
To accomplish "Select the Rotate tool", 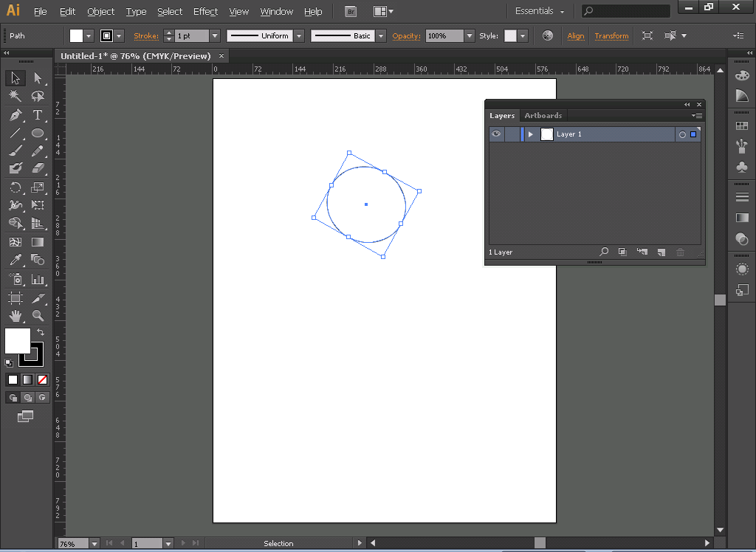I will click(16, 187).
